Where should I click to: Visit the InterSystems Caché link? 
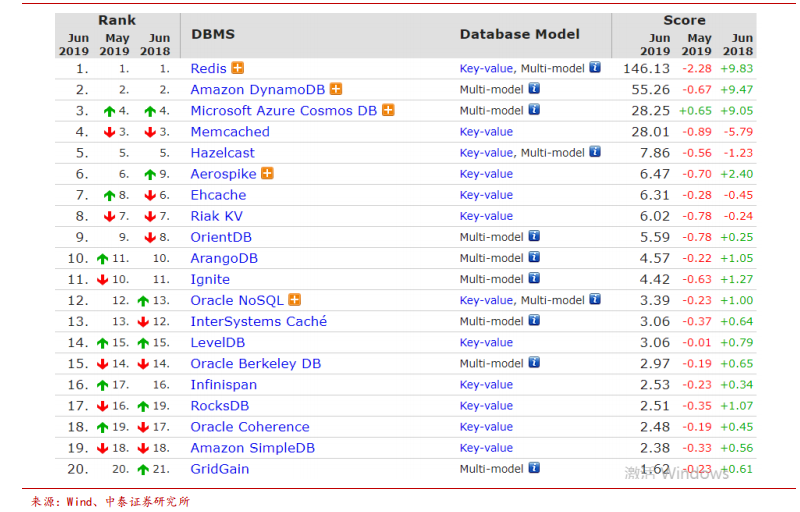259,321
